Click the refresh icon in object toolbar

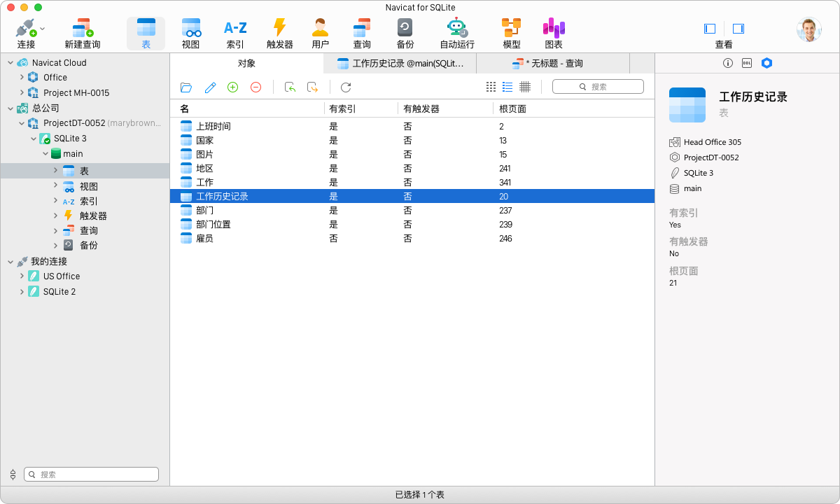(346, 87)
